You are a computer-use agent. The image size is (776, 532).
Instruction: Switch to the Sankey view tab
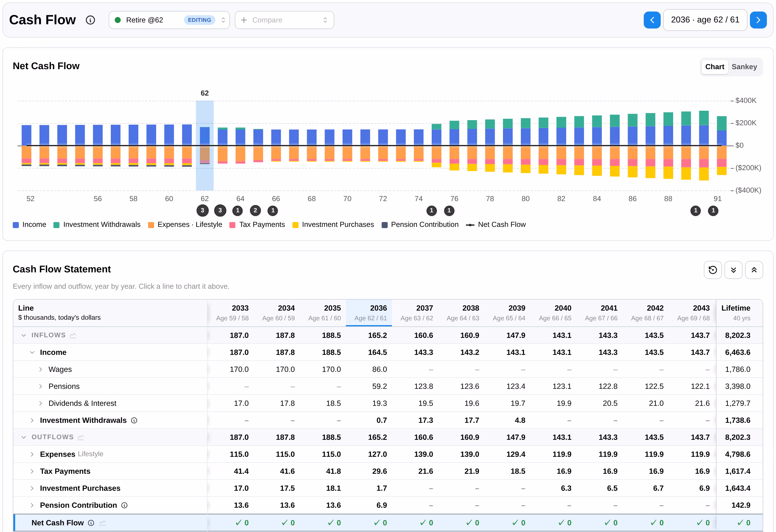pyautogui.click(x=744, y=67)
